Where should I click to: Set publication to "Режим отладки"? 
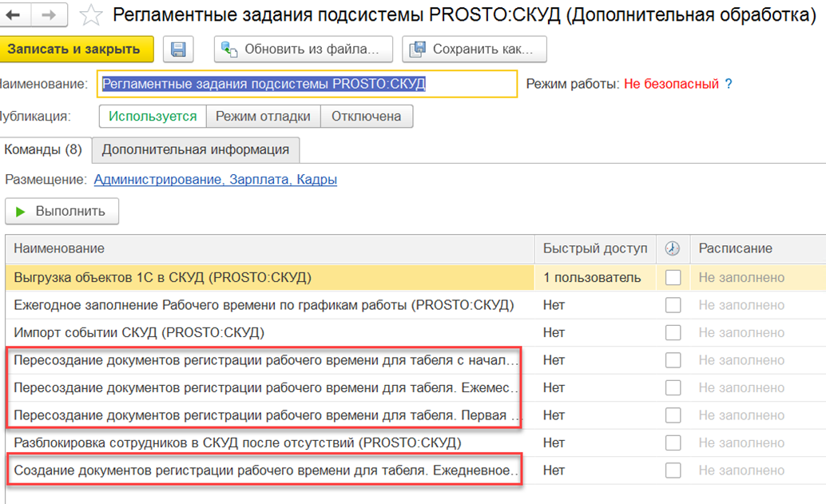click(x=263, y=116)
